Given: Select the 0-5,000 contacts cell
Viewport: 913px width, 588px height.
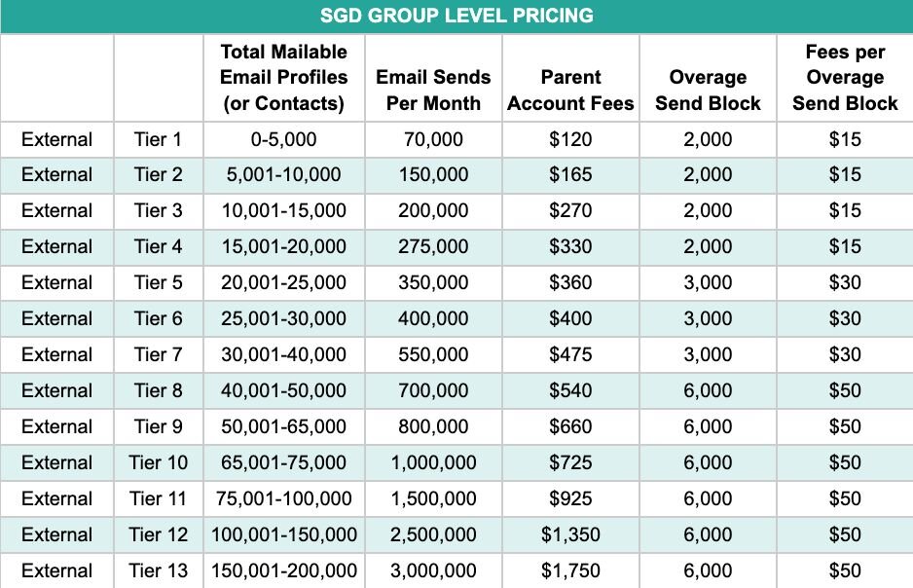Looking at the screenshot, I should click(284, 140).
